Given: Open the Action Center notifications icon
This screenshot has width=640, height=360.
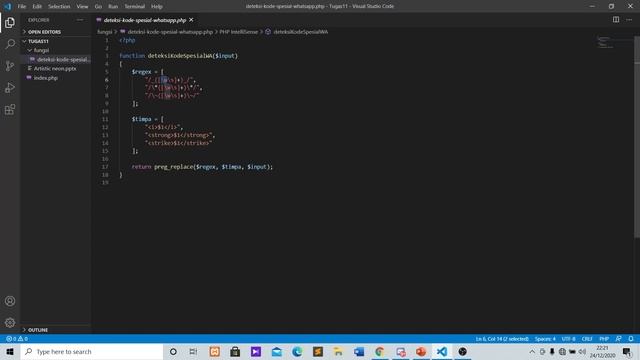Looking at the screenshot, I should 627,351.
